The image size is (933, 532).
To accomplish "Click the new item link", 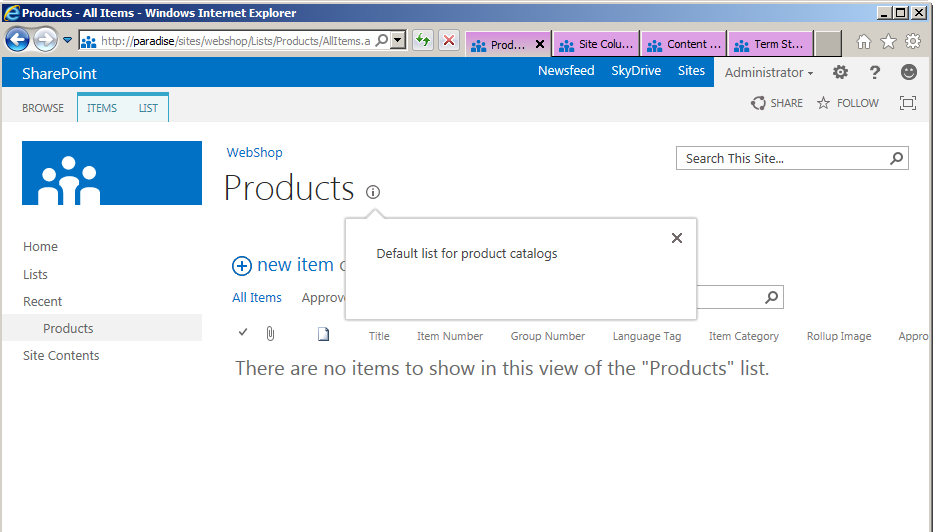I will click(x=295, y=264).
